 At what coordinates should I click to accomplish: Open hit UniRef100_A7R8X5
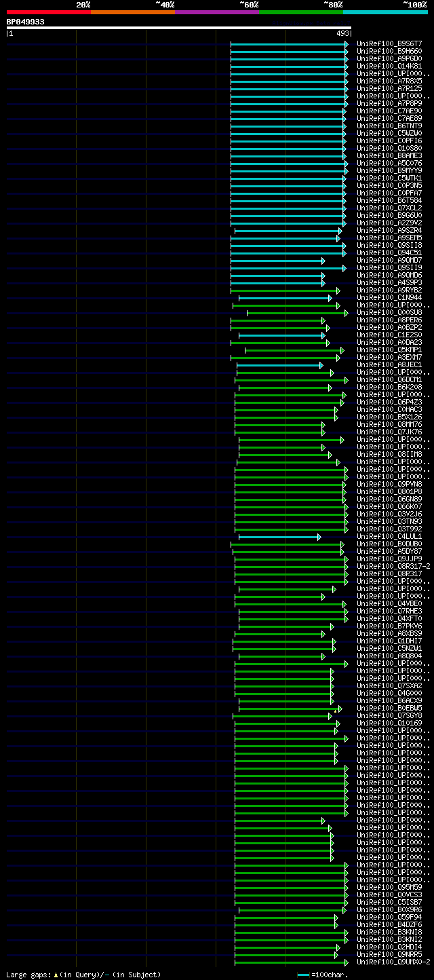click(389, 81)
